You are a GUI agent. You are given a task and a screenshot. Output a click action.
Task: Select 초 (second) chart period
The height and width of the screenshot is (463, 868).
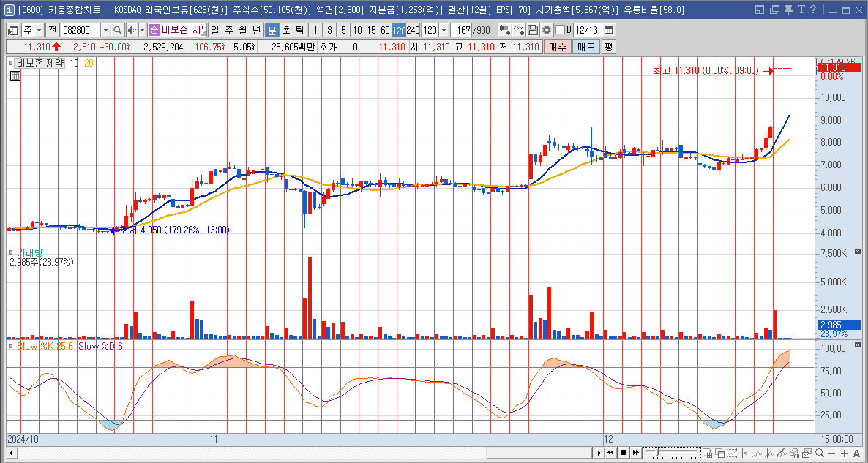coord(285,31)
